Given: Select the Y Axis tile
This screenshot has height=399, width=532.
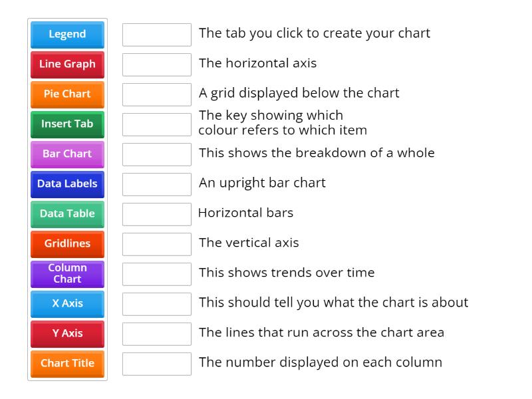Looking at the screenshot, I should click(67, 333).
